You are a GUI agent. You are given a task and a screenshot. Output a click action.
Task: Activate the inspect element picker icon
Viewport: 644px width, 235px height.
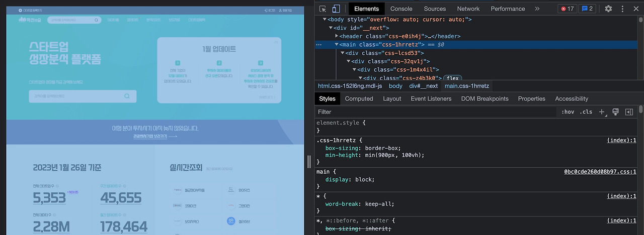(x=323, y=9)
